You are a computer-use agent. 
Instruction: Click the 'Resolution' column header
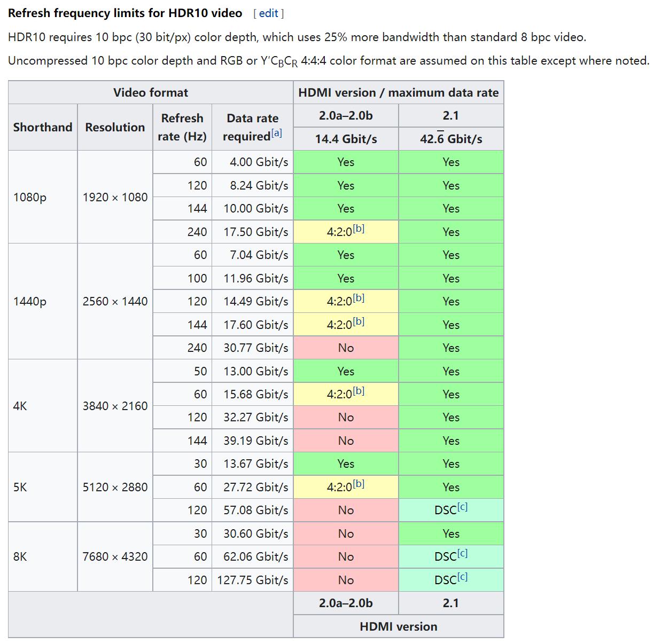pyautogui.click(x=115, y=127)
